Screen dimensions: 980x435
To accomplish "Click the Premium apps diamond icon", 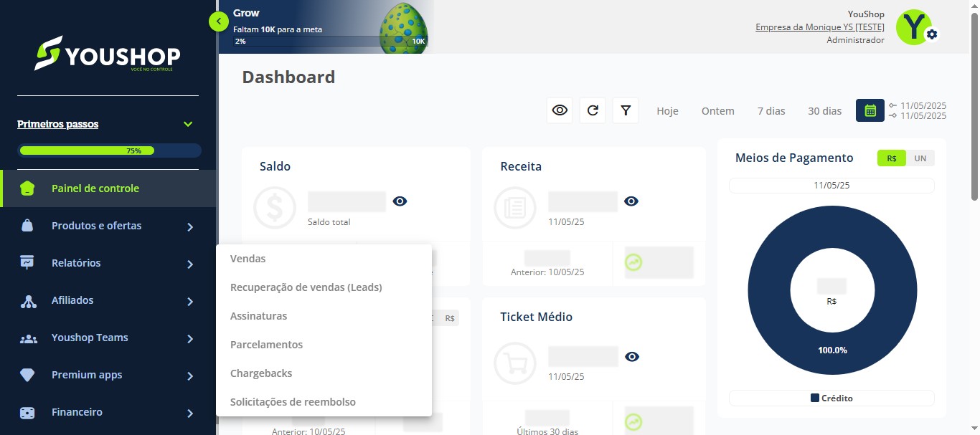I will click(27, 376).
